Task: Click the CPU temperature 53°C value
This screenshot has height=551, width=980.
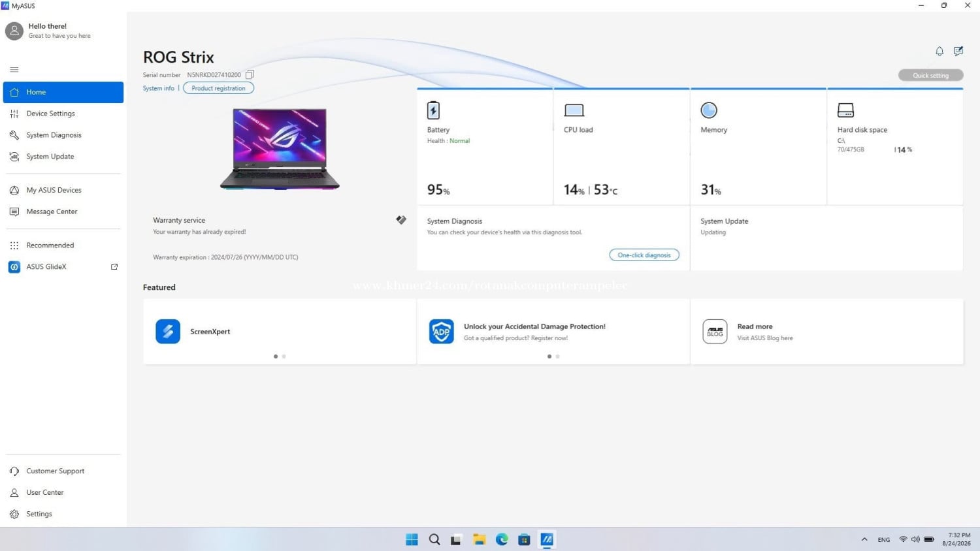Action: coord(606,190)
